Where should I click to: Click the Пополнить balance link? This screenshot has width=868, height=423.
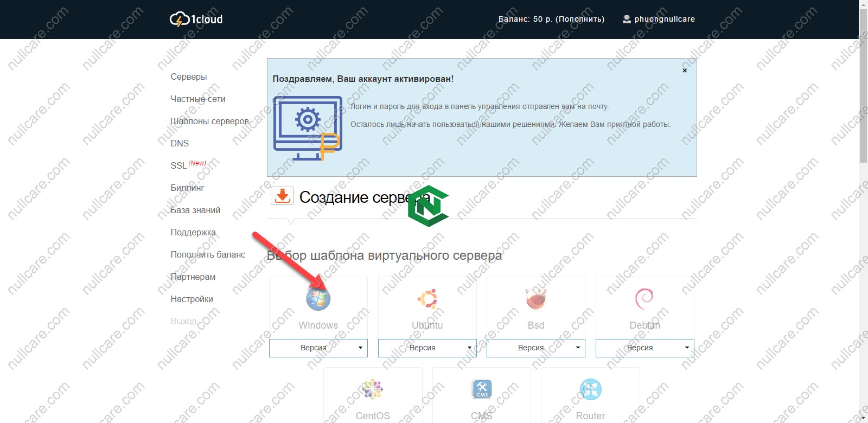coord(579,20)
